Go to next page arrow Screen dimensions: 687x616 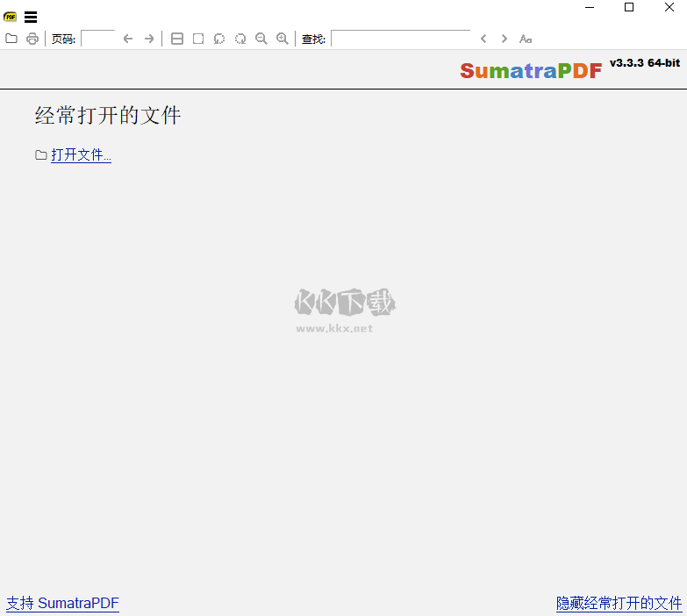[x=149, y=39]
